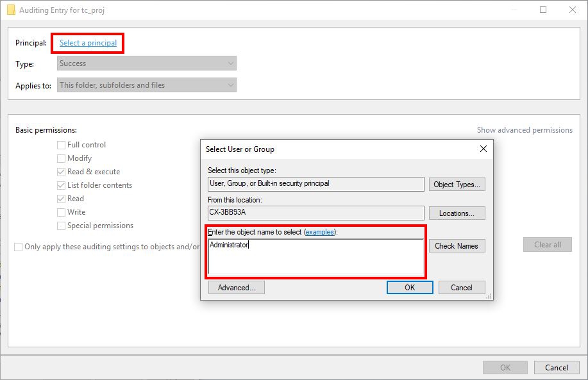Click the object type field
Image resolution: width=588 pixels, height=380 pixels.
[315, 184]
